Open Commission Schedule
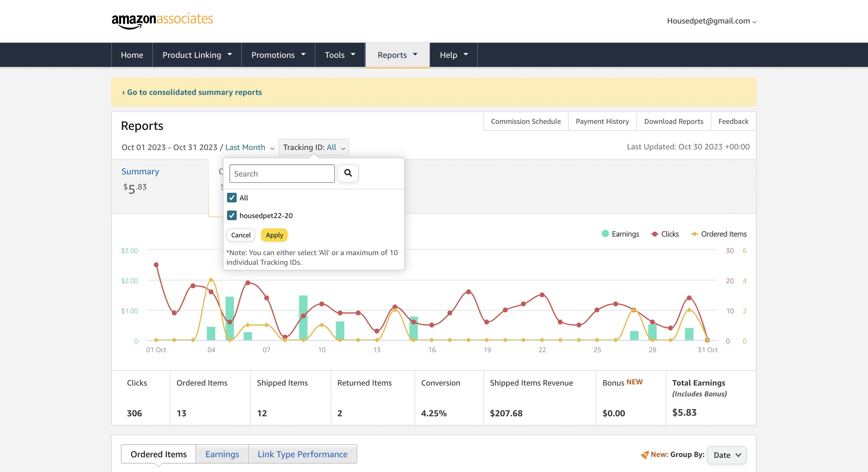This screenshot has width=868, height=472. [526, 121]
